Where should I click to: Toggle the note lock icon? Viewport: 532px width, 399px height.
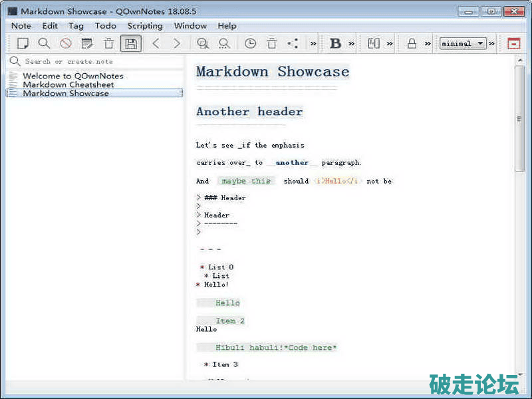point(412,44)
